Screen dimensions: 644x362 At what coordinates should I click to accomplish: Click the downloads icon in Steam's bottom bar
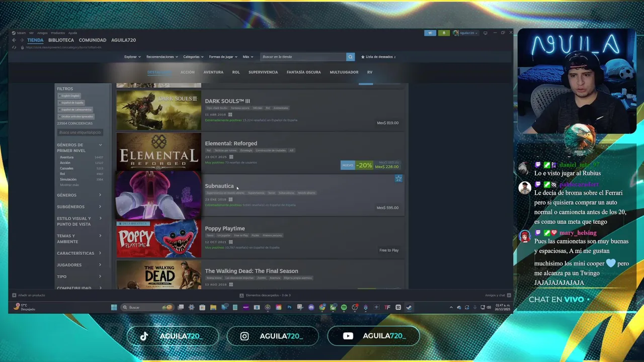(242, 295)
